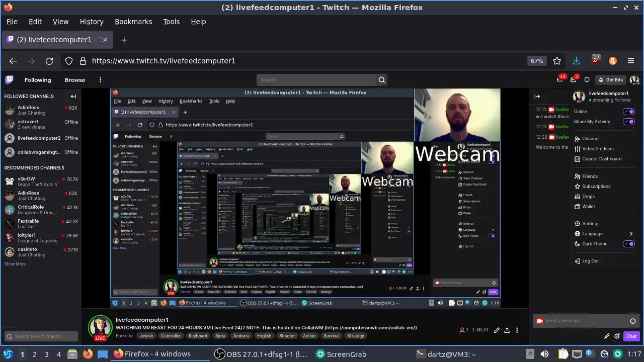Click the search magnifier button
Viewport: 644px width, 362px height.
[382, 79]
